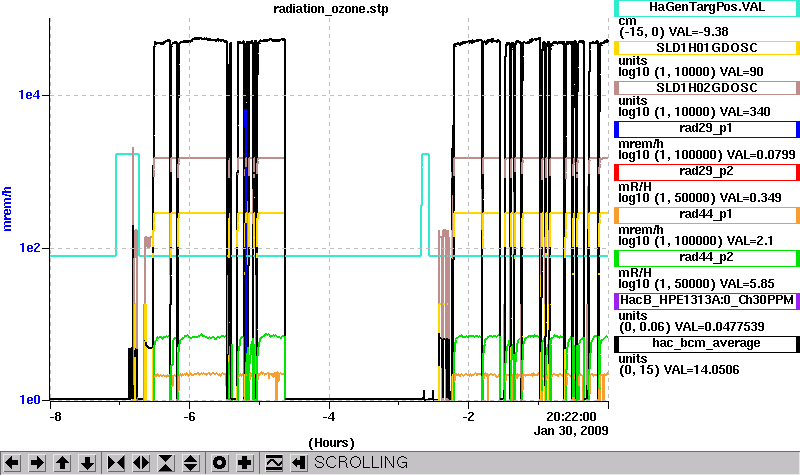Viewport: 800px width, 475px height.
Task: Select the rad44_p2 green legend entry
Action: 707,258
